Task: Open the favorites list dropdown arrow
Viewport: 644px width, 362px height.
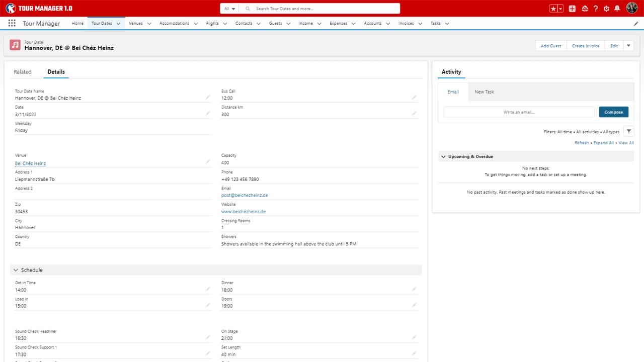Action: point(560,9)
